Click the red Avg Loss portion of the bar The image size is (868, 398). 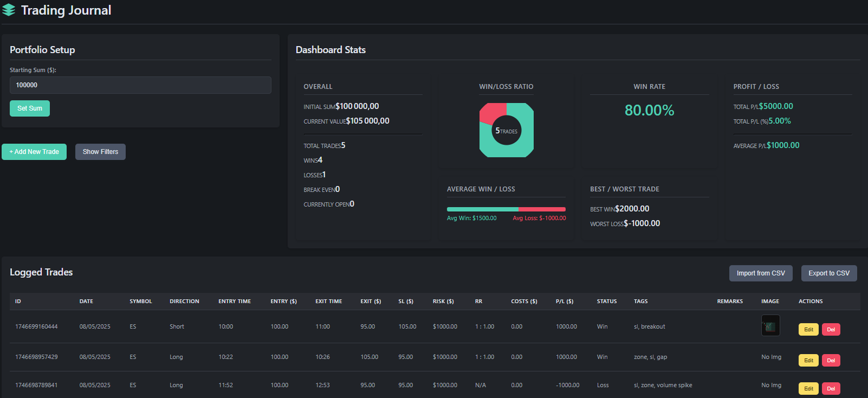(x=542, y=209)
